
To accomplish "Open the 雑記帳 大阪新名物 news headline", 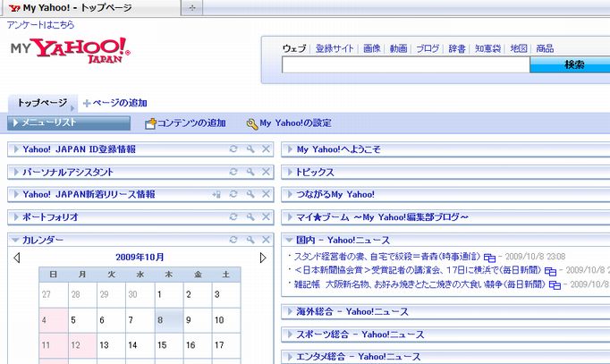I will (x=419, y=284).
